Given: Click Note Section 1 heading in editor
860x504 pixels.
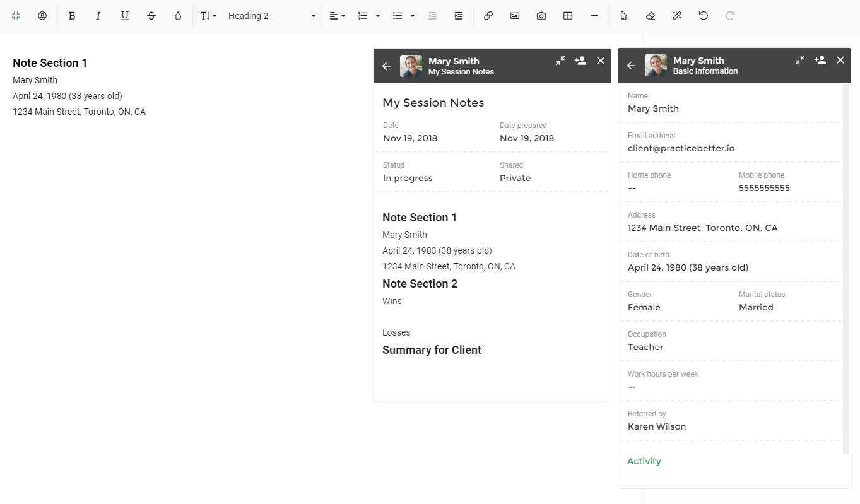Looking at the screenshot, I should click(50, 63).
